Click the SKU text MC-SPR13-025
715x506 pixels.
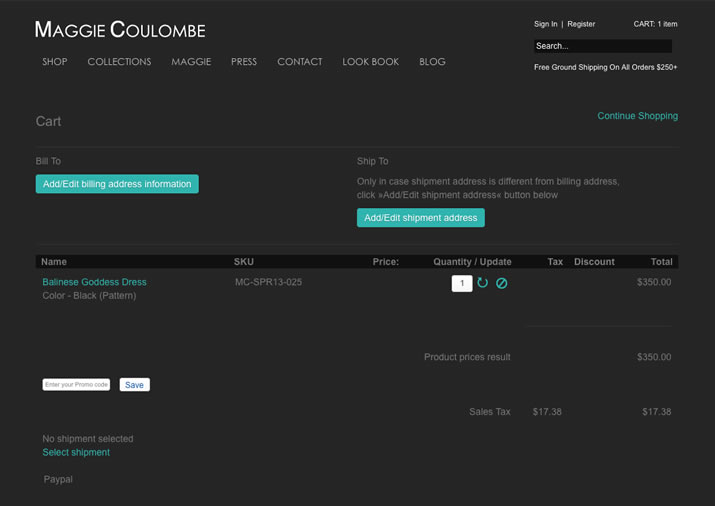269,282
